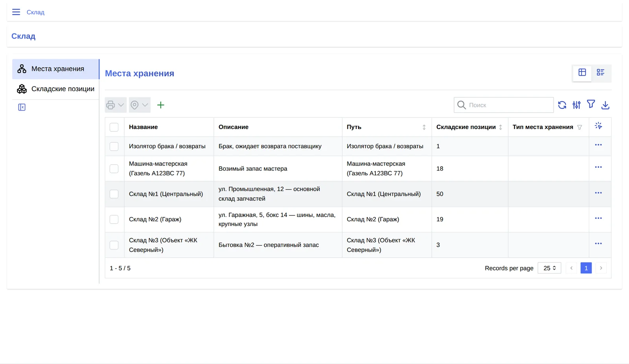
Task: Select the Склад №3 row checkbox
Action: point(114,245)
